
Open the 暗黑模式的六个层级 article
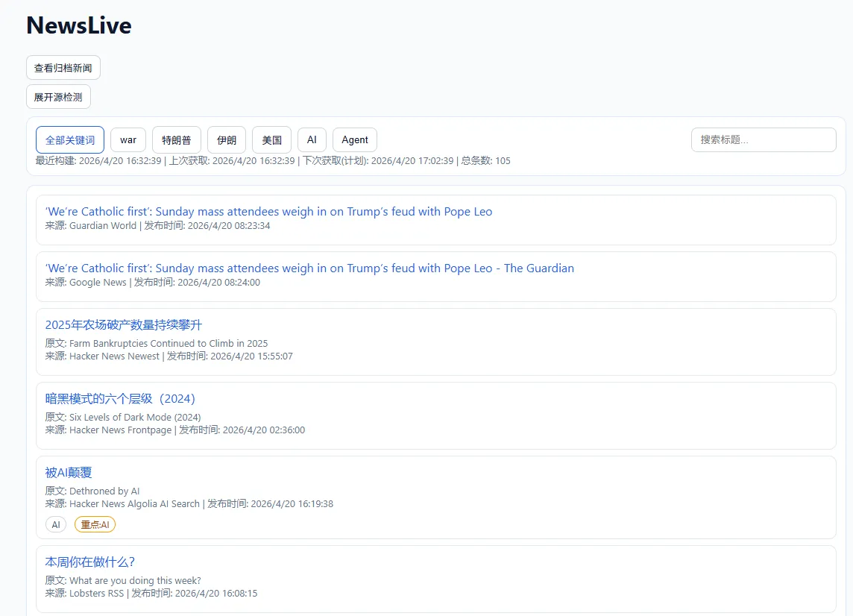pos(120,399)
